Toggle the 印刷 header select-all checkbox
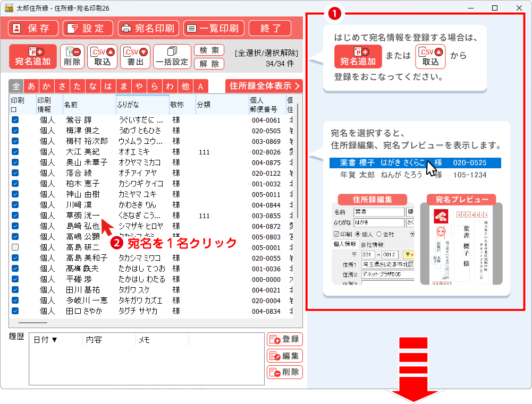 point(13,109)
